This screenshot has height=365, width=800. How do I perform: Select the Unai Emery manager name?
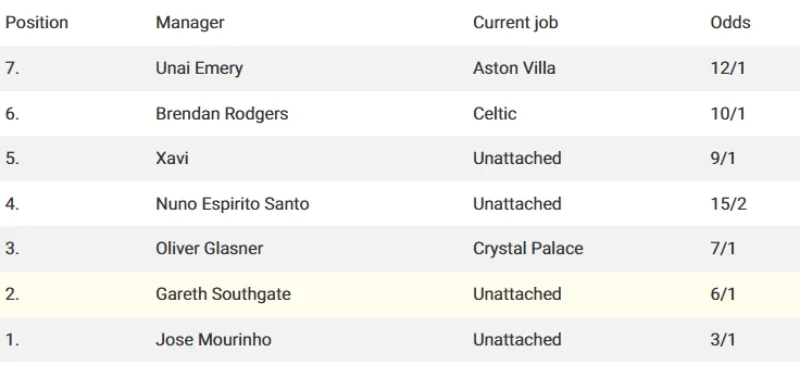[199, 68]
